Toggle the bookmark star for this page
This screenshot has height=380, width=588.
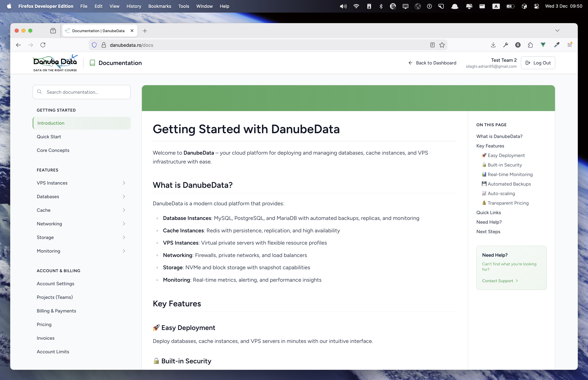pyautogui.click(x=442, y=45)
